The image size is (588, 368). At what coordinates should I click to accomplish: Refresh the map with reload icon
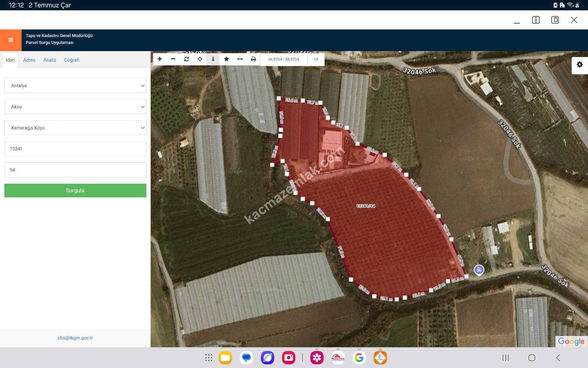point(186,59)
